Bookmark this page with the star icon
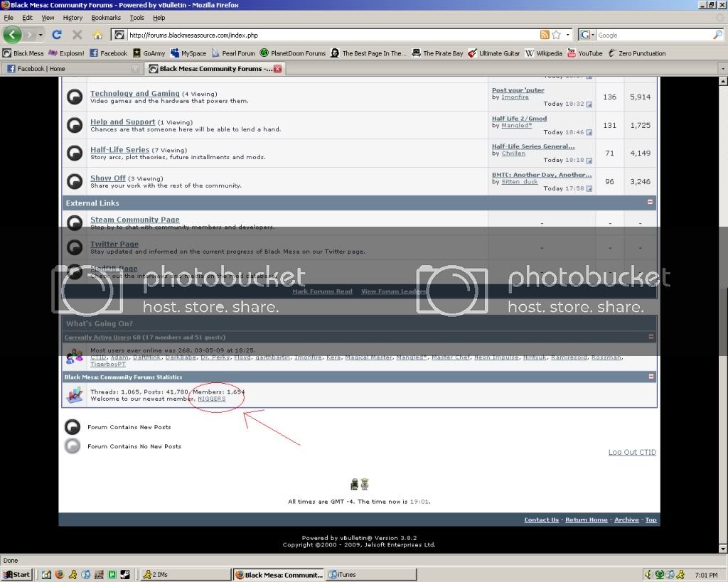 tap(556, 35)
